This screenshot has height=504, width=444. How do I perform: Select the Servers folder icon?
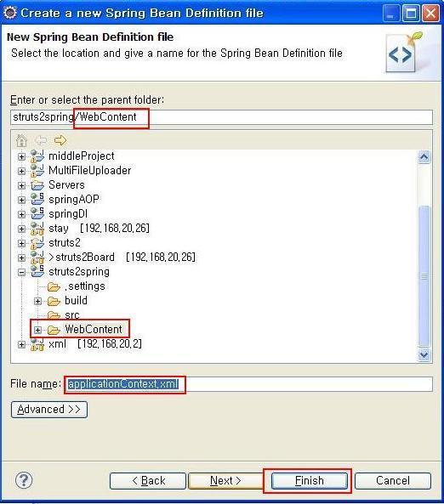click(37, 185)
